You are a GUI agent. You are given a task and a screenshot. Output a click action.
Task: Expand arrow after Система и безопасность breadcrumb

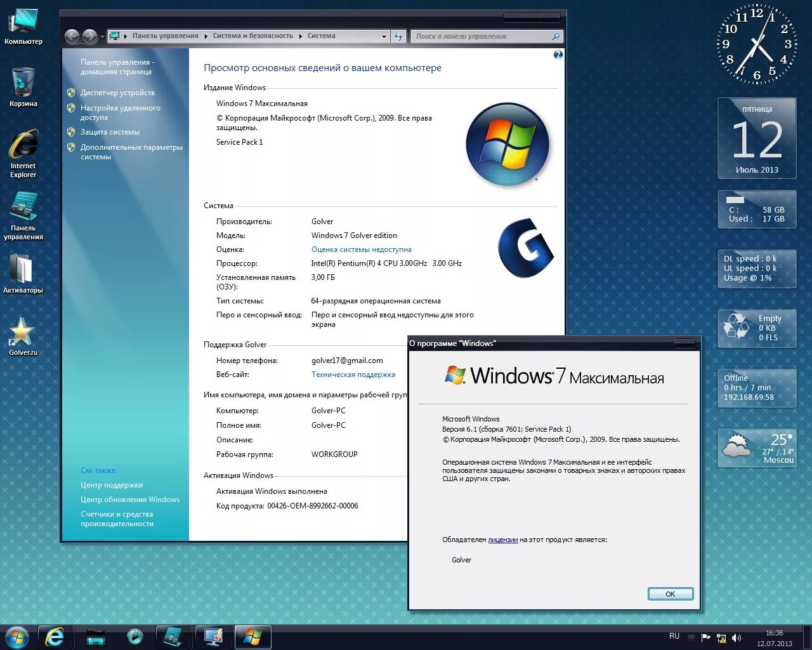301,36
